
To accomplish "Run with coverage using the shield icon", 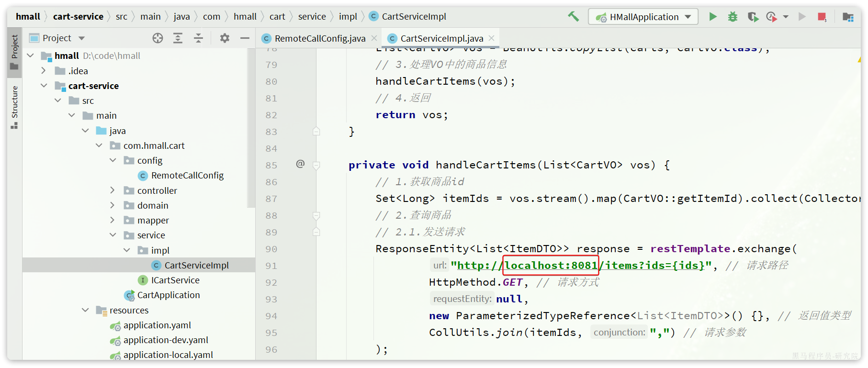I will click(x=753, y=17).
